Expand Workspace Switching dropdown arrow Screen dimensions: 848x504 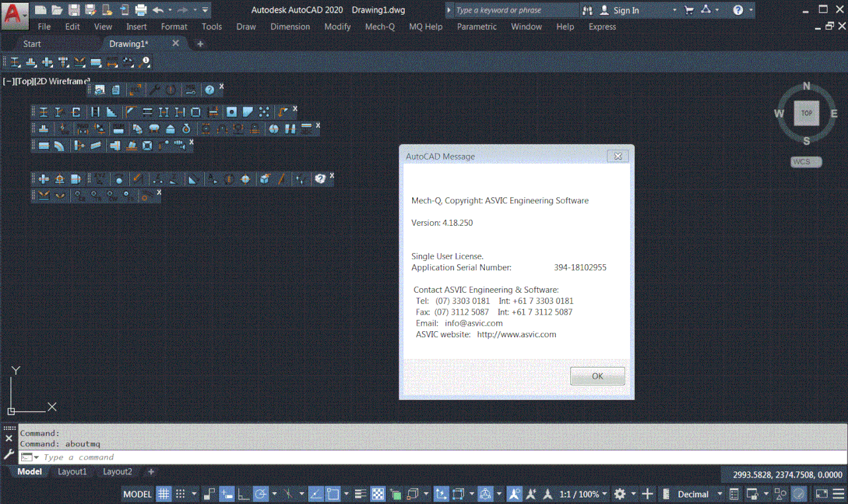click(633, 494)
